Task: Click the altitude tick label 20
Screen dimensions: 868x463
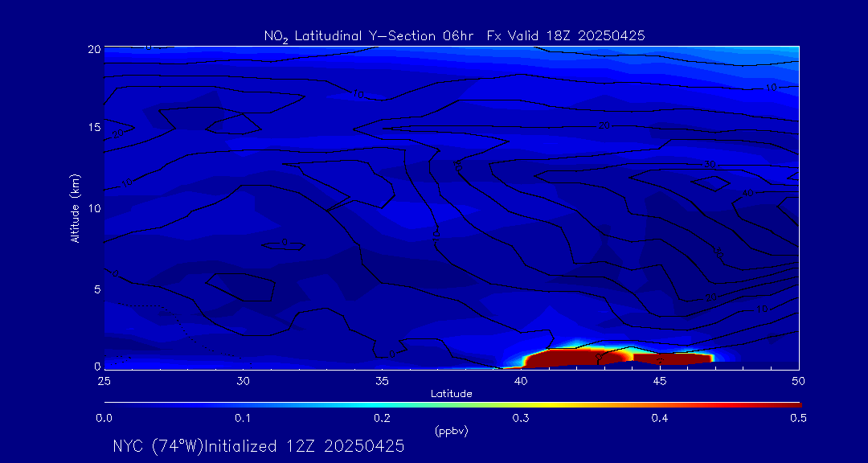Action: click(94, 49)
